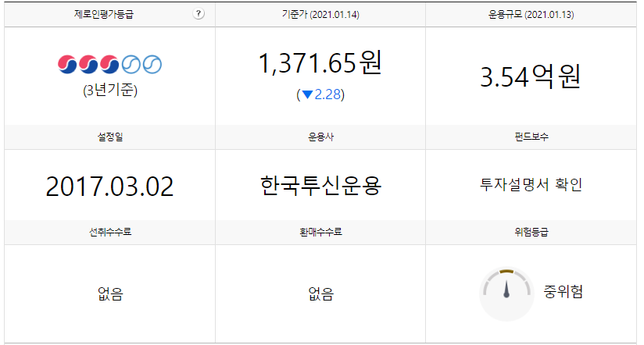Select the 펀드보수 header cell
Screen dimensions: 644x345
tap(531, 137)
